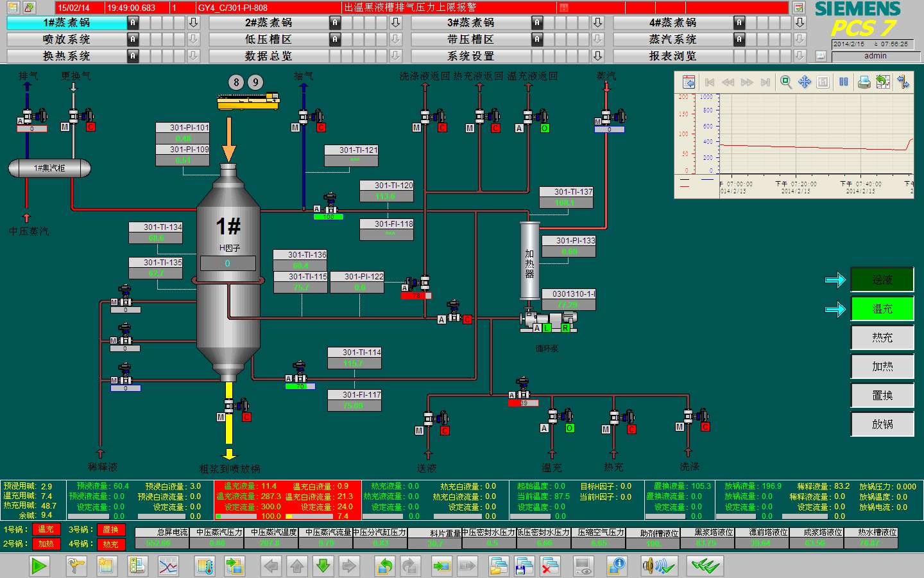Click the thermometer chart icon

pos(205,566)
